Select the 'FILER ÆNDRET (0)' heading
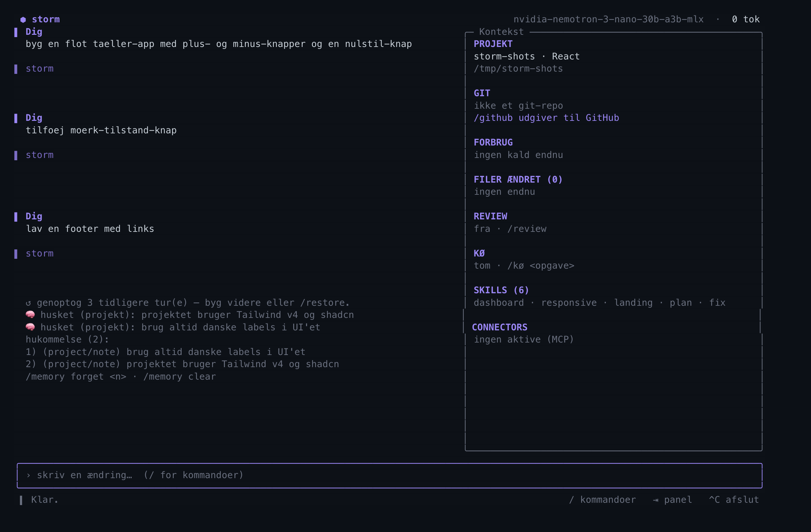Screen dimensions: 811x532 click(518, 180)
